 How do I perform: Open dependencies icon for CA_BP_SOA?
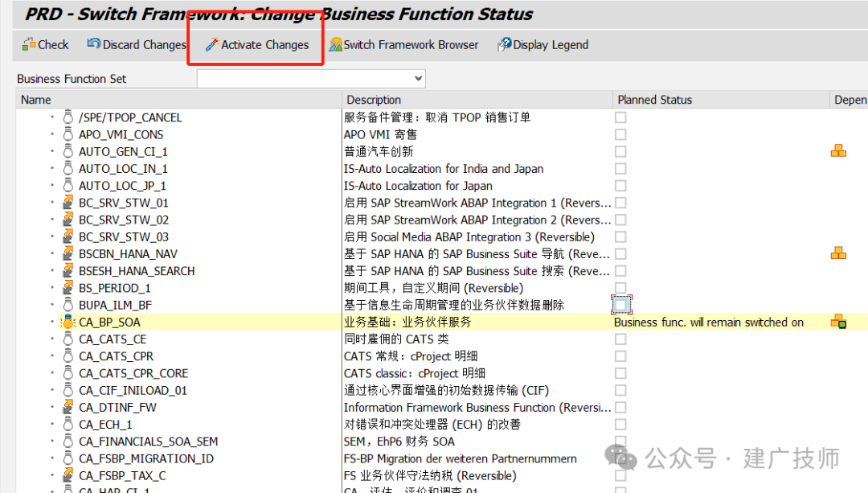838,321
